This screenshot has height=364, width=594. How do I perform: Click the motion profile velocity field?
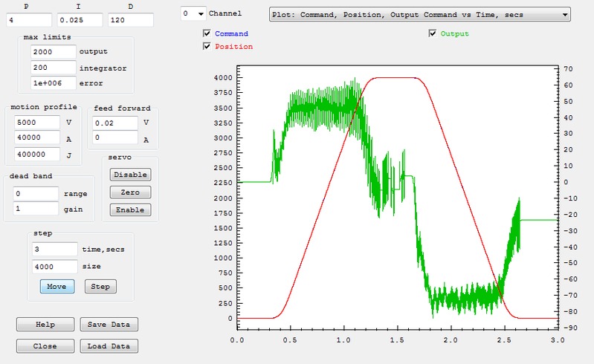36,122
